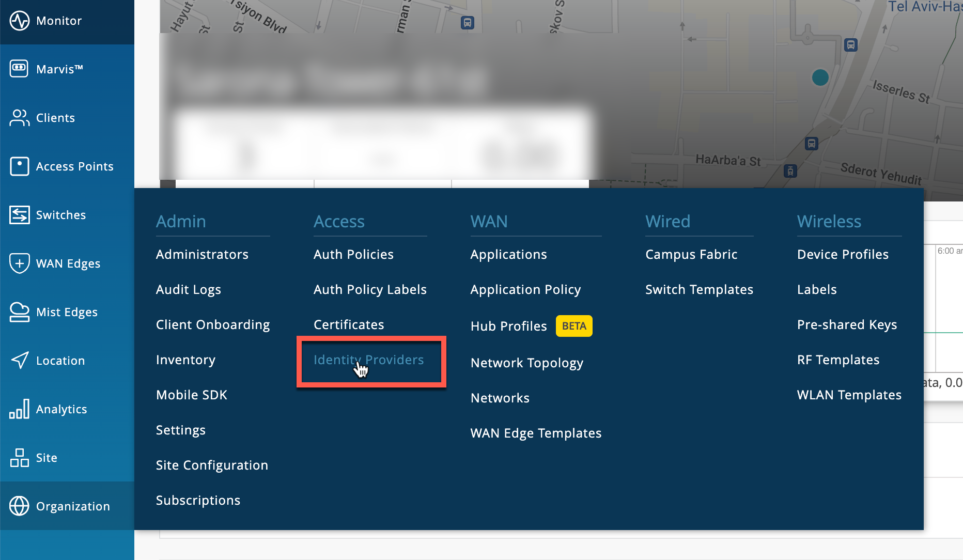963x560 pixels.
Task: Open the Analytics bar chart icon
Action: coord(20,409)
